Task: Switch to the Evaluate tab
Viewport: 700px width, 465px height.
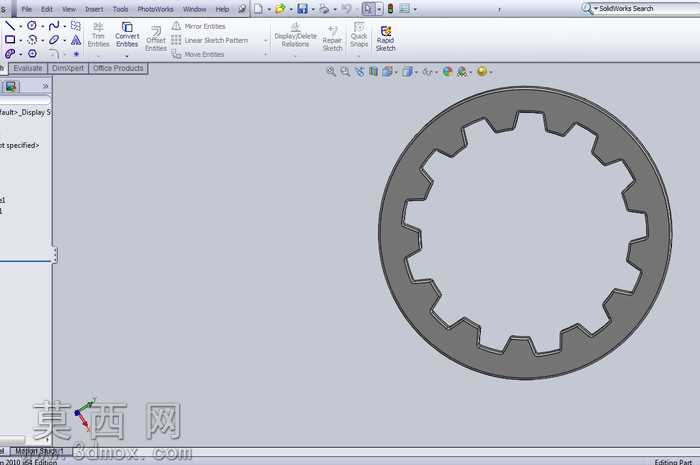Action: 28,68
